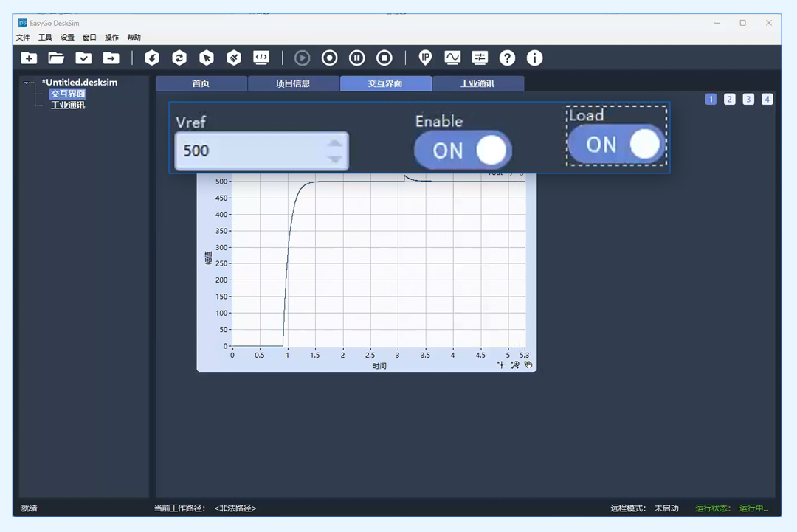Open the 帮助 menu
This screenshot has height=532, width=797.
134,37
